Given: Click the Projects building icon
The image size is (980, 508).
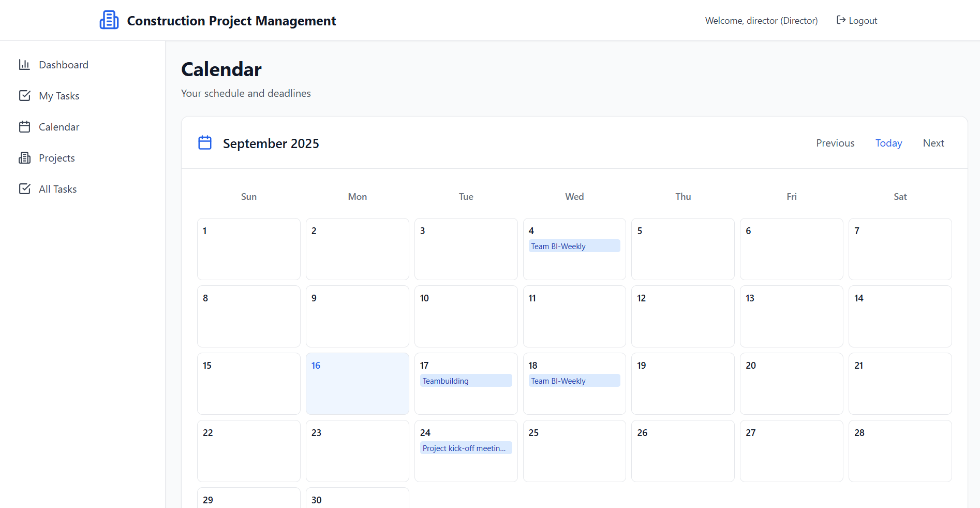Looking at the screenshot, I should pos(24,158).
